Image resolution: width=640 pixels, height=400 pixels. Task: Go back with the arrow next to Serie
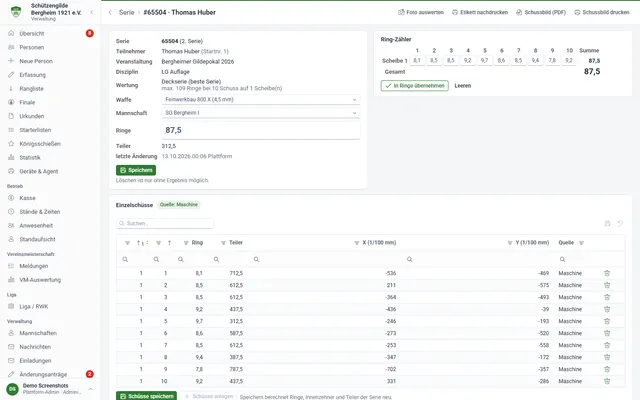click(x=110, y=12)
